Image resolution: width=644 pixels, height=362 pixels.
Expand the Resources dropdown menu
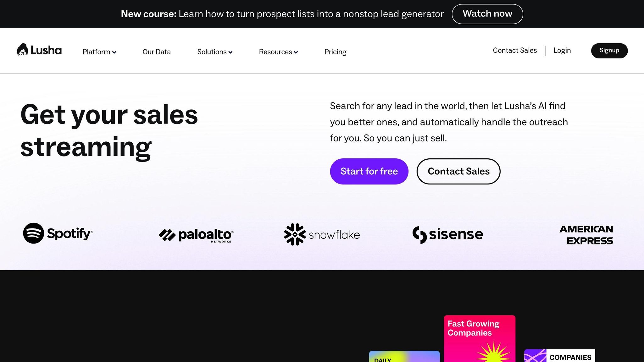278,52
